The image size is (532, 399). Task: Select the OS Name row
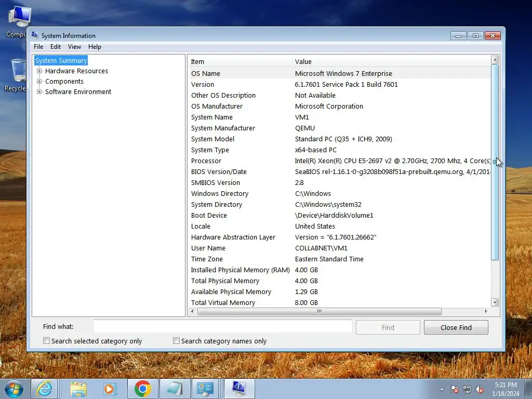[339, 73]
